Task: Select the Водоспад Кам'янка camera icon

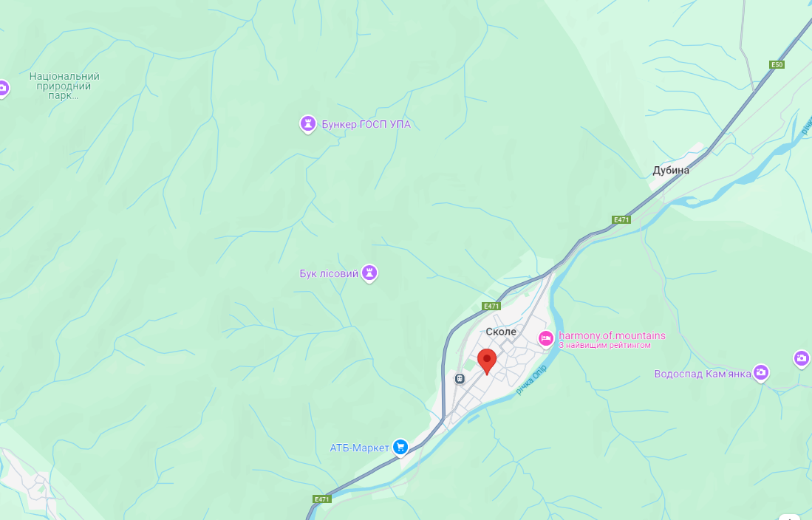Action: [761, 372]
